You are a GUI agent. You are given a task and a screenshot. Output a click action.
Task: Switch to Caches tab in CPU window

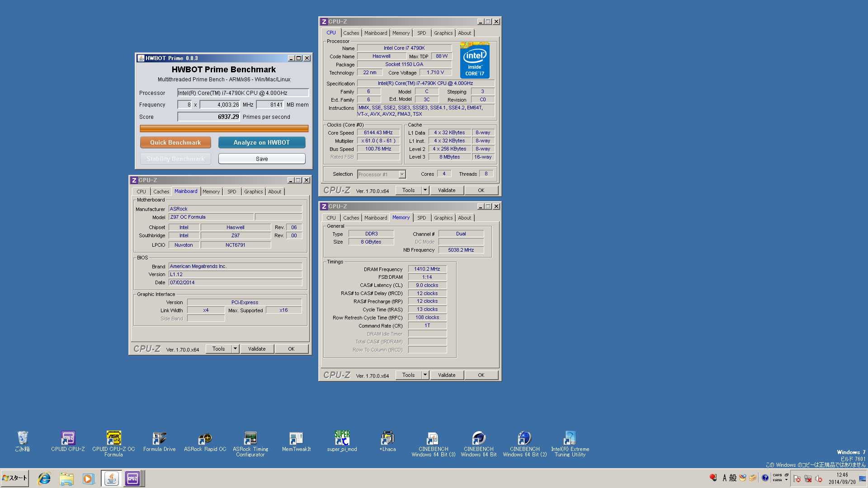[351, 33]
